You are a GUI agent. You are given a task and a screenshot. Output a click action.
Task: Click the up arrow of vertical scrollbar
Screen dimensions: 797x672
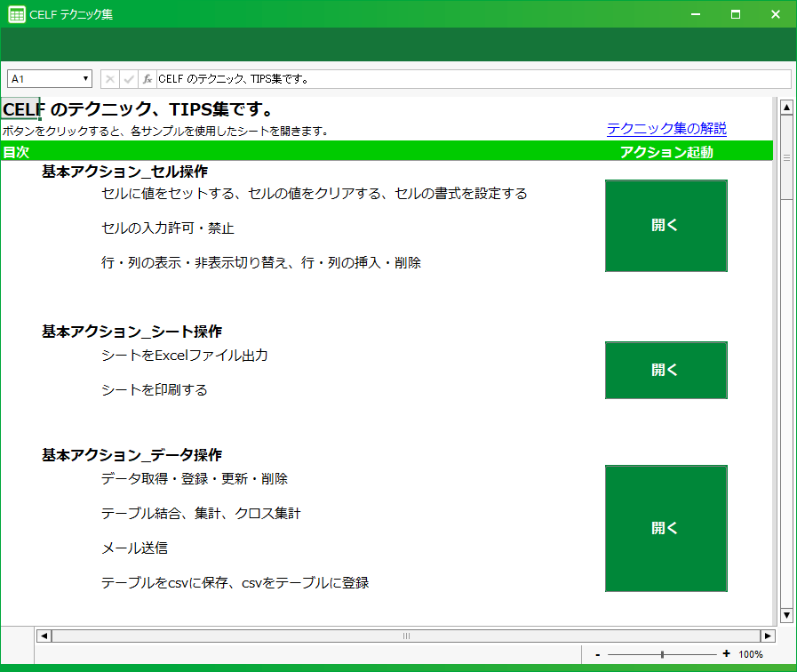786,106
